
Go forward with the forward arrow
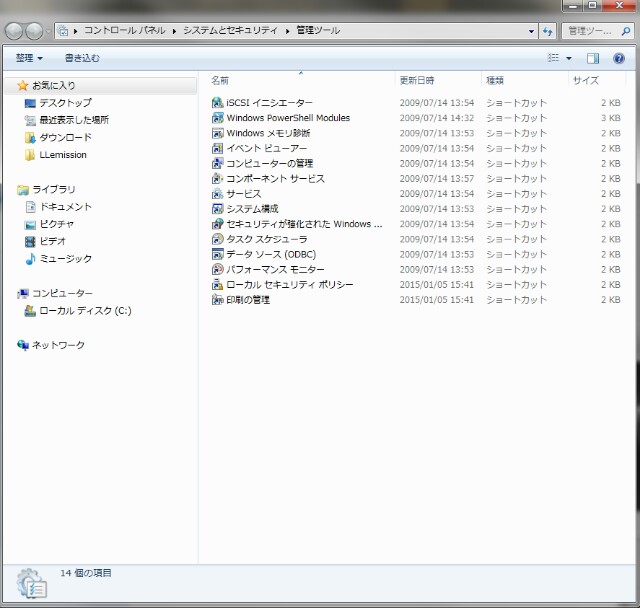[x=34, y=31]
